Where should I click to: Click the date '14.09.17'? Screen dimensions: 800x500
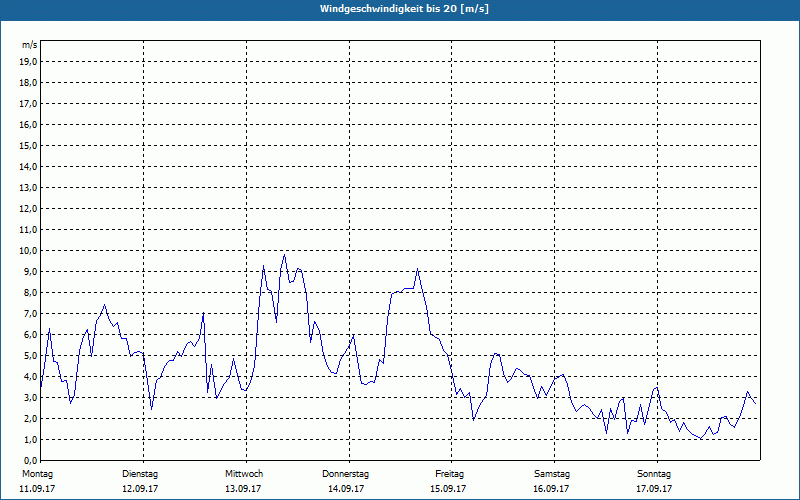(x=346, y=489)
